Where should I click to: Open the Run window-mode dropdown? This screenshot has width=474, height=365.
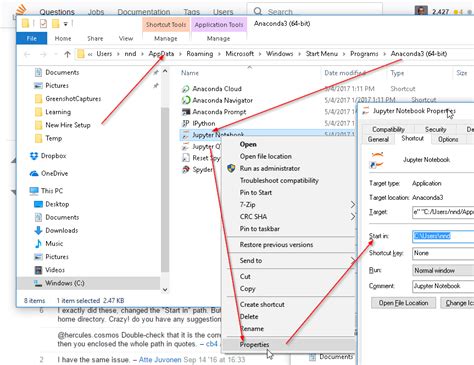pyautogui.click(x=443, y=270)
